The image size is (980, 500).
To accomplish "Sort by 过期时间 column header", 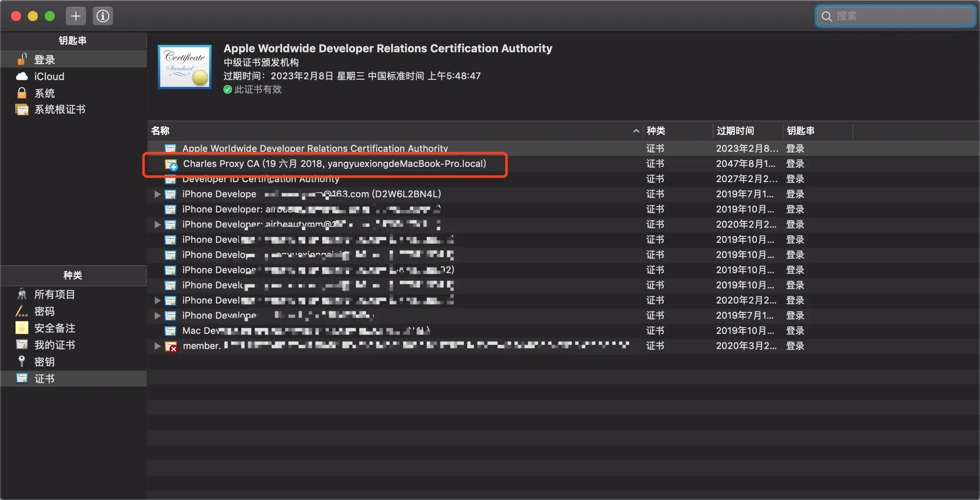I will pos(735,131).
